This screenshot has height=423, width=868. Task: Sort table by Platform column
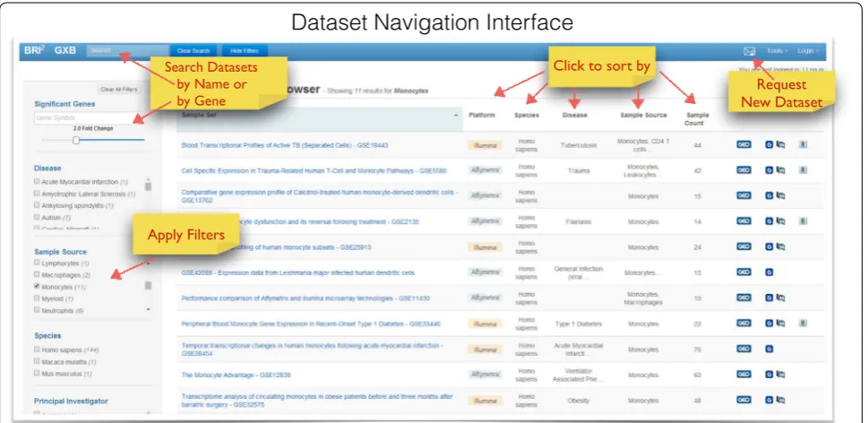coord(482,116)
